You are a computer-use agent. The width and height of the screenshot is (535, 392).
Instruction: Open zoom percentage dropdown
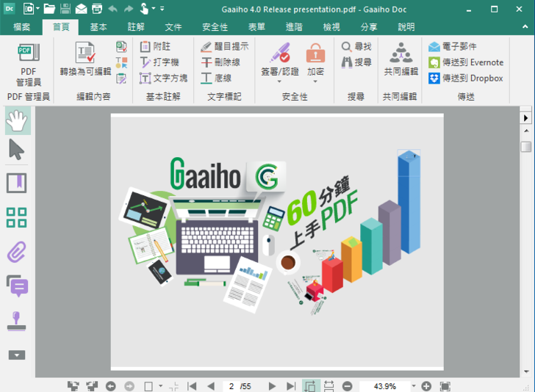click(414, 386)
